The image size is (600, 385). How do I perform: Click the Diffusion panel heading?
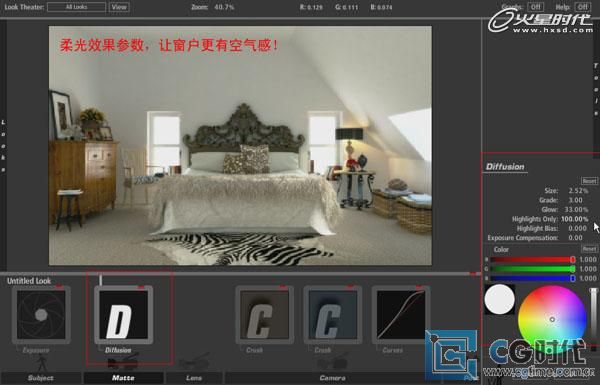pos(505,167)
